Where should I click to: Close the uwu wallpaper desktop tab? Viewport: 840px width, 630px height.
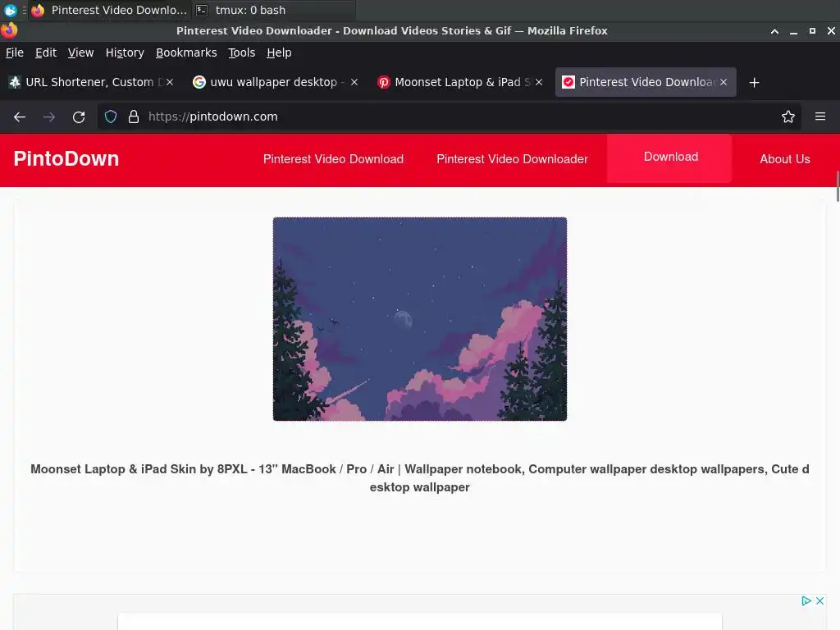pyautogui.click(x=354, y=82)
